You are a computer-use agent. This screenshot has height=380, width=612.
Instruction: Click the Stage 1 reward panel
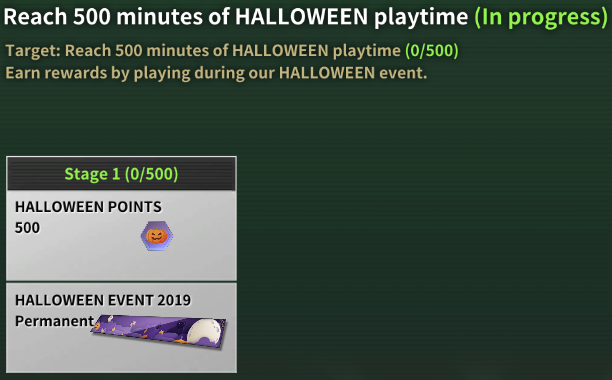[x=121, y=265]
